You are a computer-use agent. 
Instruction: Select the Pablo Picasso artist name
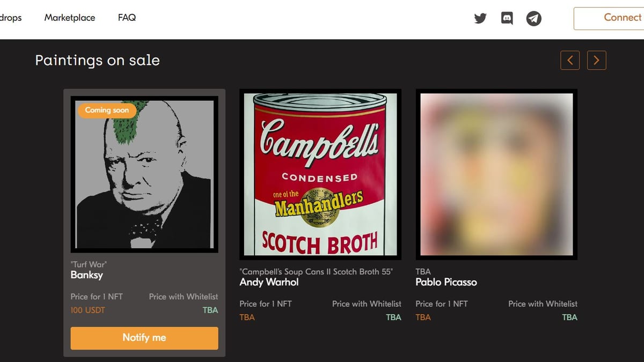[446, 282]
